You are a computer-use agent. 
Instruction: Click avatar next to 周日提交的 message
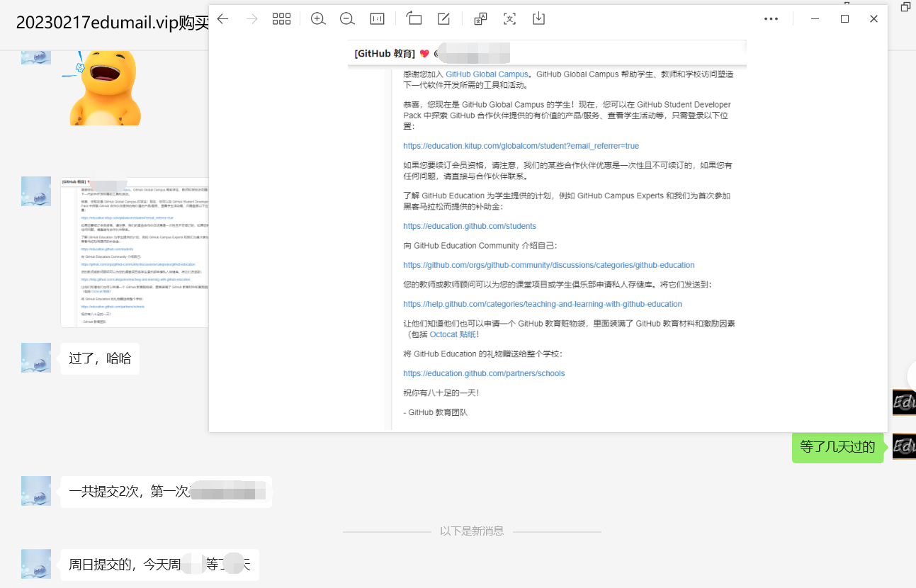pos(36,564)
